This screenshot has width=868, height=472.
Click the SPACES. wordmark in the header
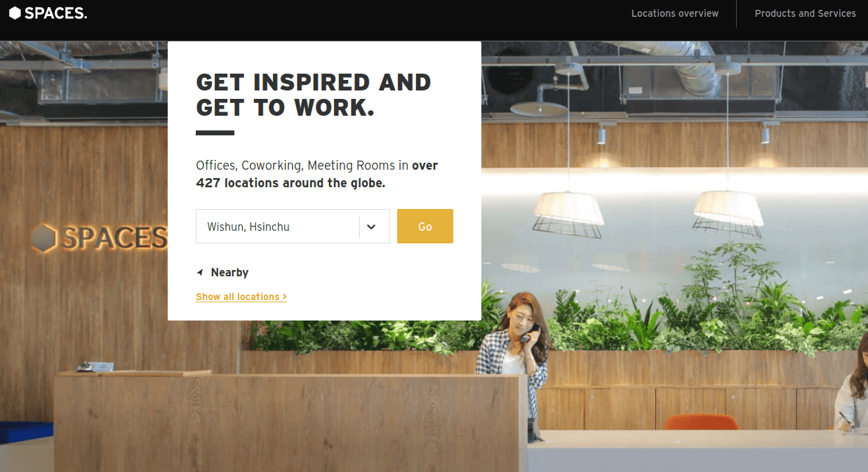pos(56,13)
